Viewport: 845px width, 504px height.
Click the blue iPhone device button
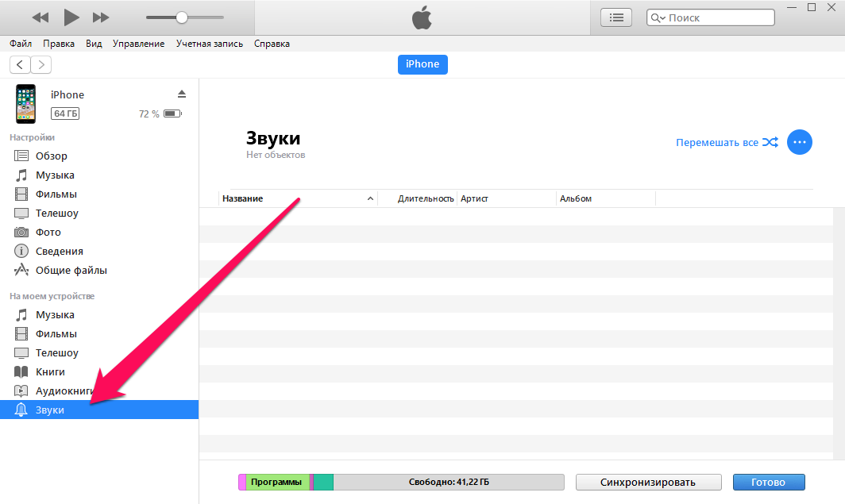[x=422, y=64]
